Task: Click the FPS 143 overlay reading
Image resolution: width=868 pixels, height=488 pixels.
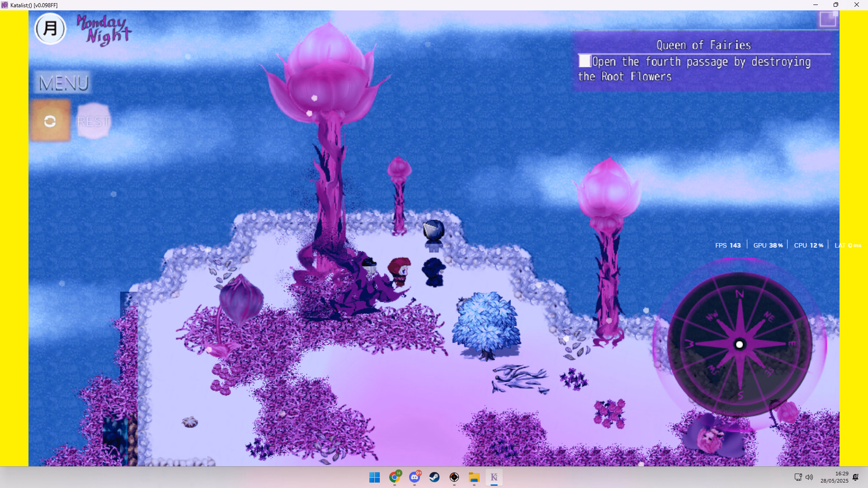Action: (x=728, y=245)
